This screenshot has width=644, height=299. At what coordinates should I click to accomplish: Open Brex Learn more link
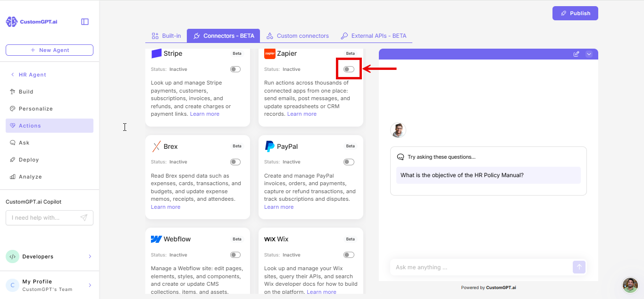point(166,207)
